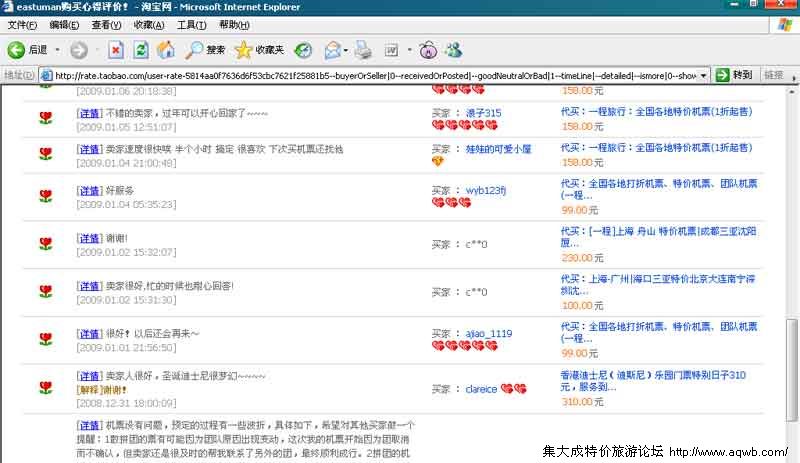Screen dimensions: 800x463
Task: Click timestamp [2009.01.04 05:35:23]
Action: click(x=127, y=204)
